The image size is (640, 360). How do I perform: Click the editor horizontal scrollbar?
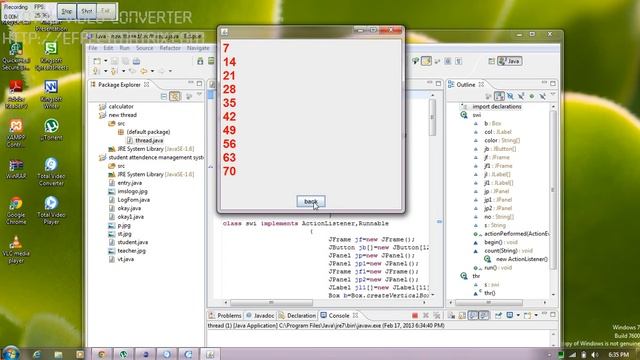pos(271,303)
